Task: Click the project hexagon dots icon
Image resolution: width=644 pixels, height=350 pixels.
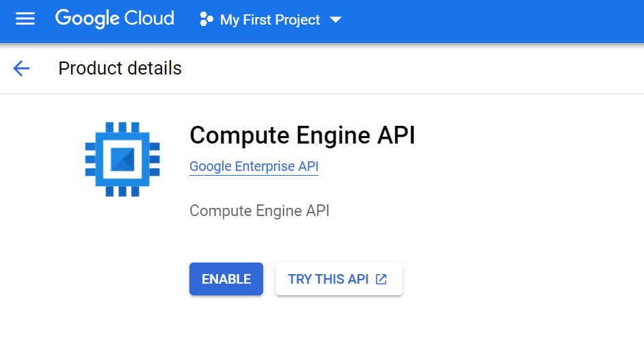Action: pyautogui.click(x=206, y=19)
